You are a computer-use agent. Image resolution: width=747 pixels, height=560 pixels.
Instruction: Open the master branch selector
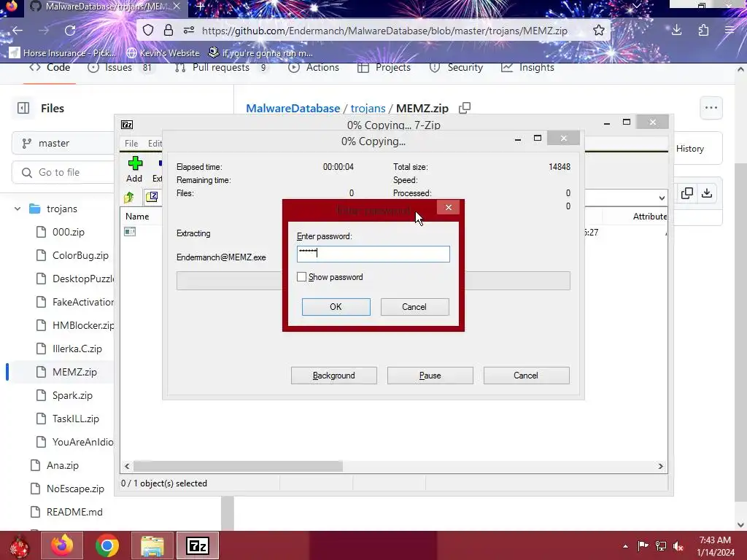click(x=63, y=143)
